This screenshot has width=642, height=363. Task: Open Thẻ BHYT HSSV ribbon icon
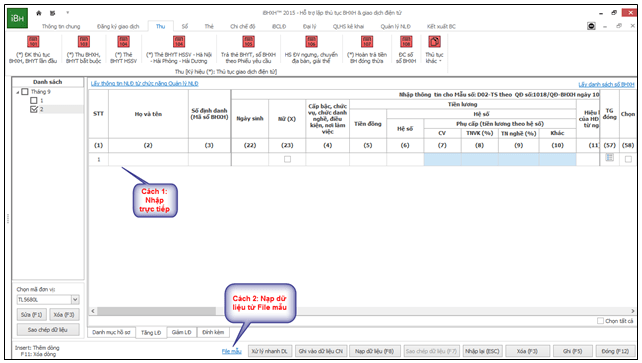123,42
